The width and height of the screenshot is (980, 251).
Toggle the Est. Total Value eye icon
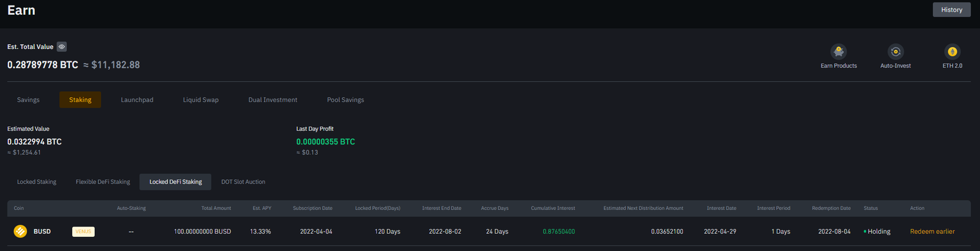point(62,47)
